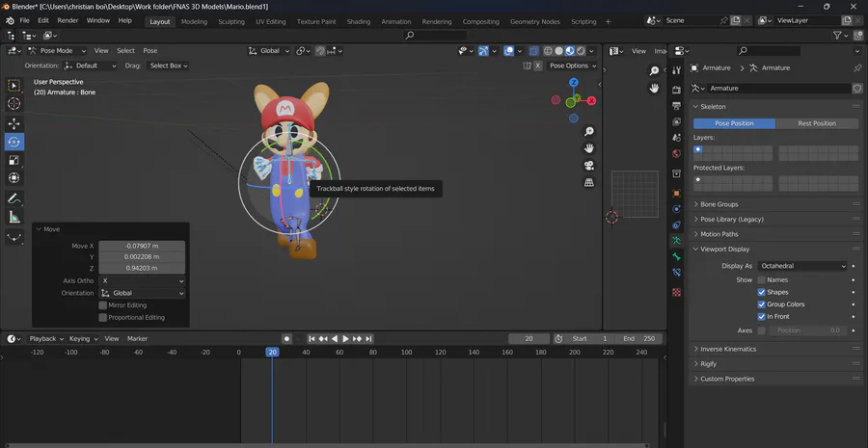Viewport: 868px width, 448px height.
Task: Open the Object properties tab
Action: pyautogui.click(x=676, y=193)
